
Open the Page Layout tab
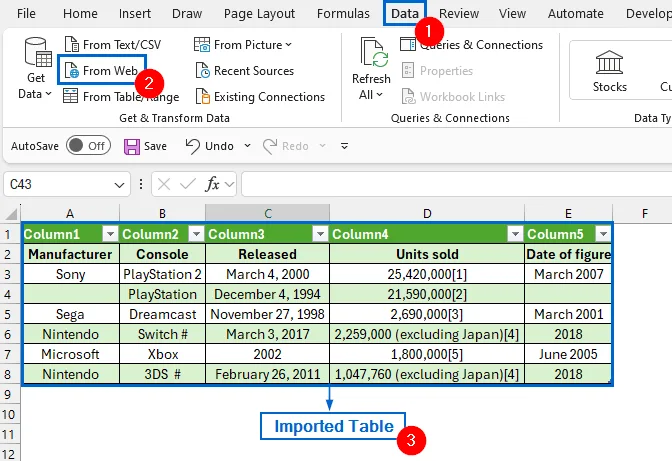259,14
